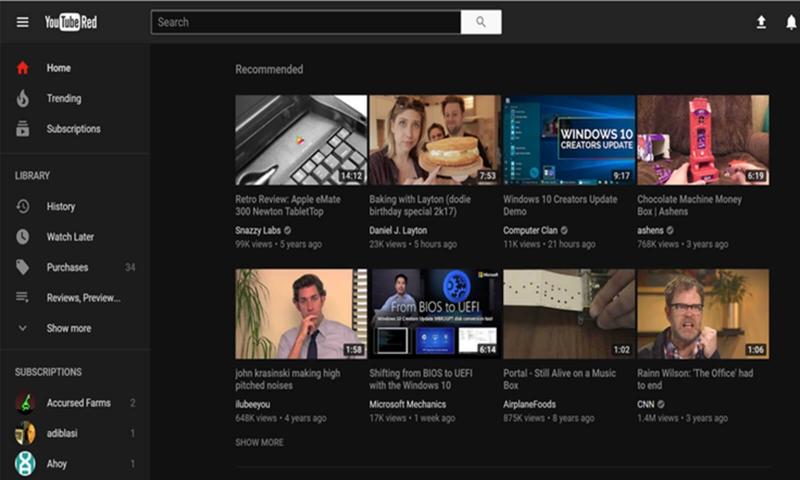
Task: Click the Recommended section heading
Action: (x=269, y=69)
